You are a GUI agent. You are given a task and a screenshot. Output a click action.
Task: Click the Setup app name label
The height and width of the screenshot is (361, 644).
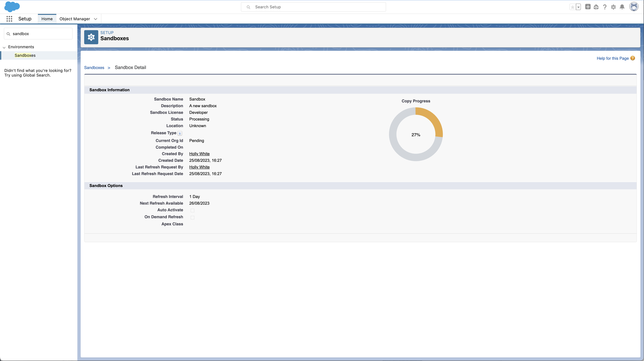coord(25,19)
